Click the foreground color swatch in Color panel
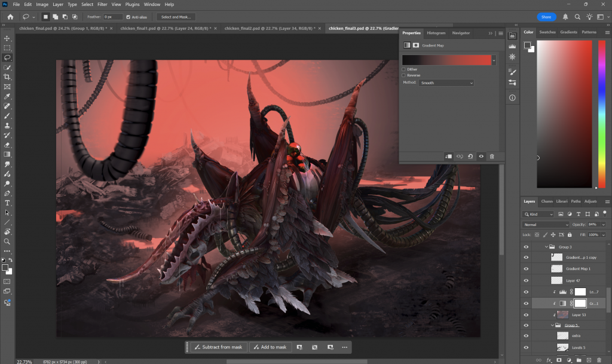Viewport: 612px width, 364px height. coord(527,45)
